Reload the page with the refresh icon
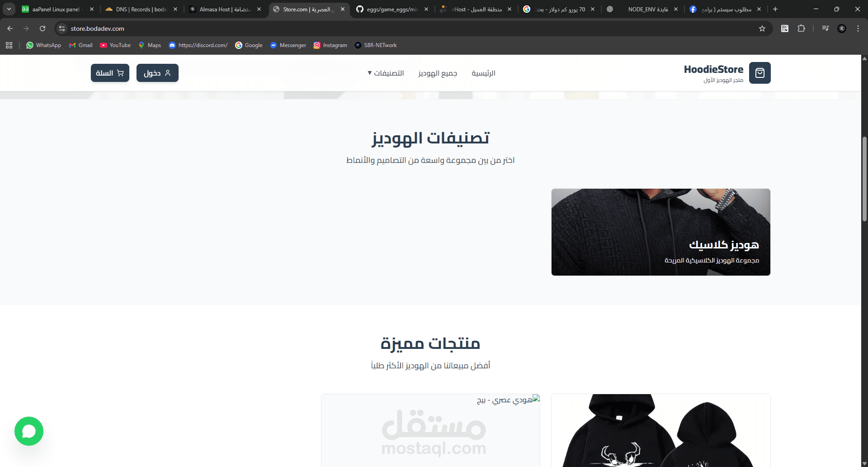The image size is (868, 467). [x=42, y=29]
